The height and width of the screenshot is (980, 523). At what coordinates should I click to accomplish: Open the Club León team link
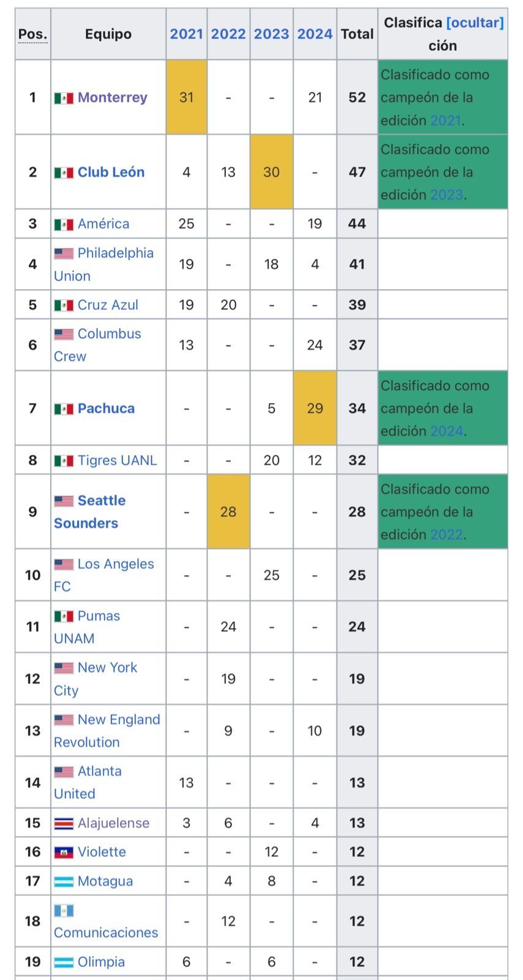111,172
